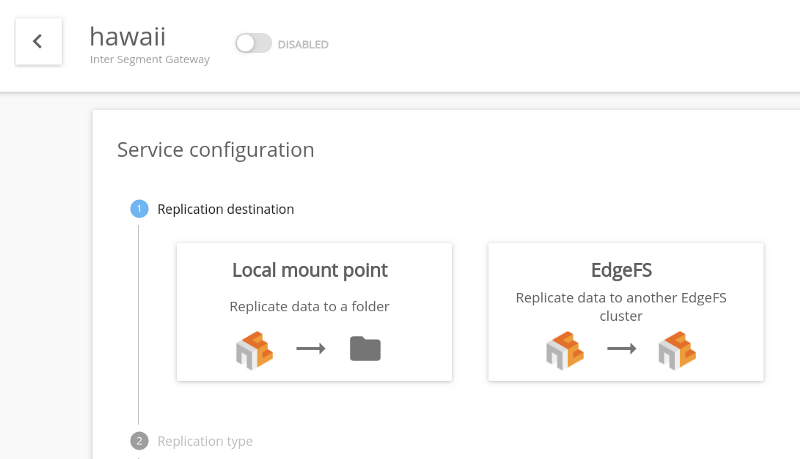The image size is (800, 459).
Task: Click the step 1 circle marker
Action: (x=139, y=209)
